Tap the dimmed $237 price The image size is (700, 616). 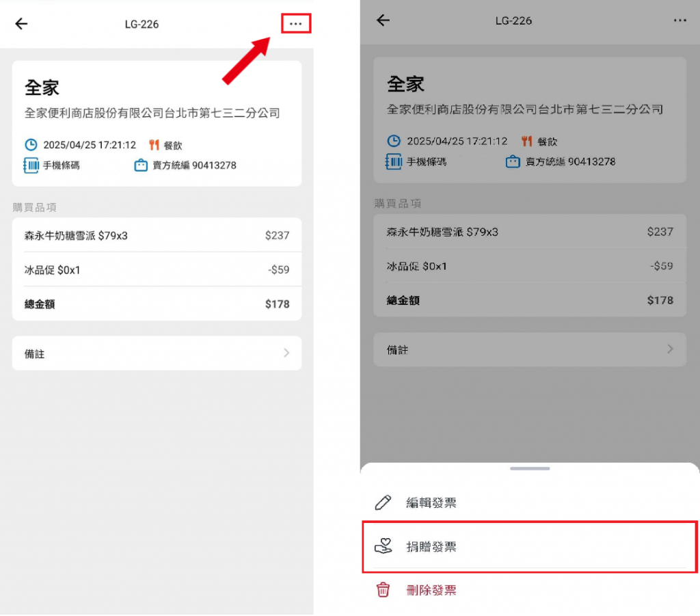click(660, 232)
